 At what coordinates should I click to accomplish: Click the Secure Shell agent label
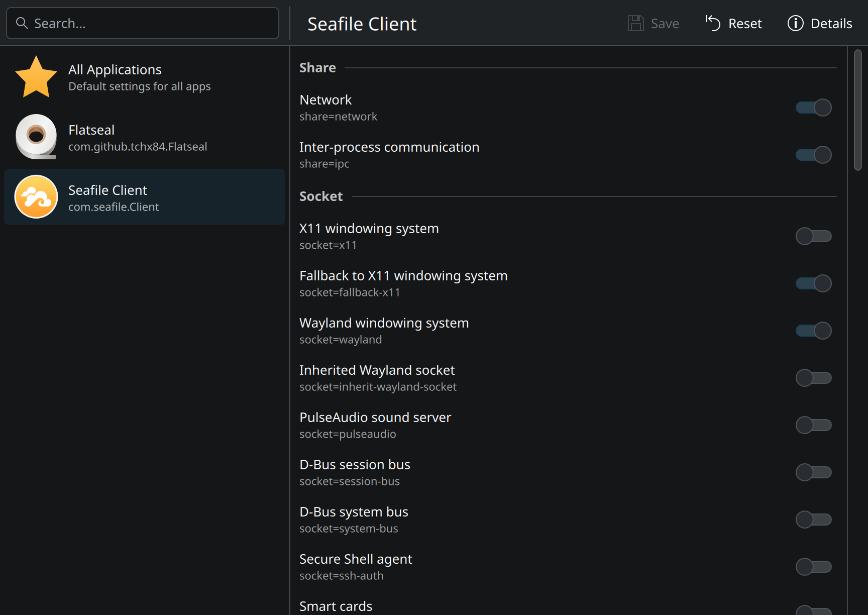356,559
